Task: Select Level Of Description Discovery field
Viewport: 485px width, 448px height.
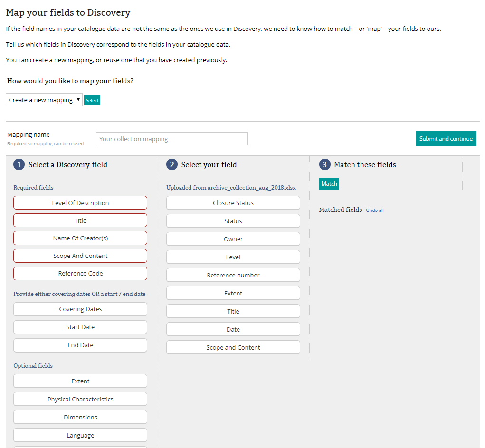Action: point(80,203)
